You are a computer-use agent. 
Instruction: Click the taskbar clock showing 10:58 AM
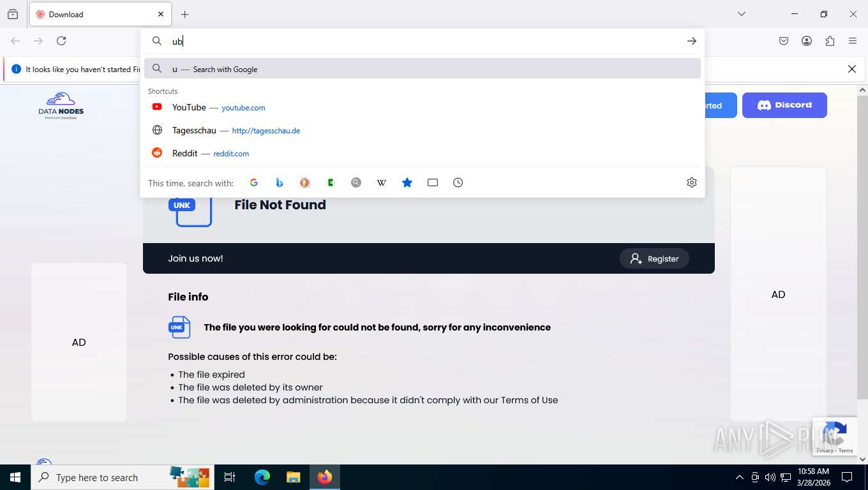[x=813, y=477]
